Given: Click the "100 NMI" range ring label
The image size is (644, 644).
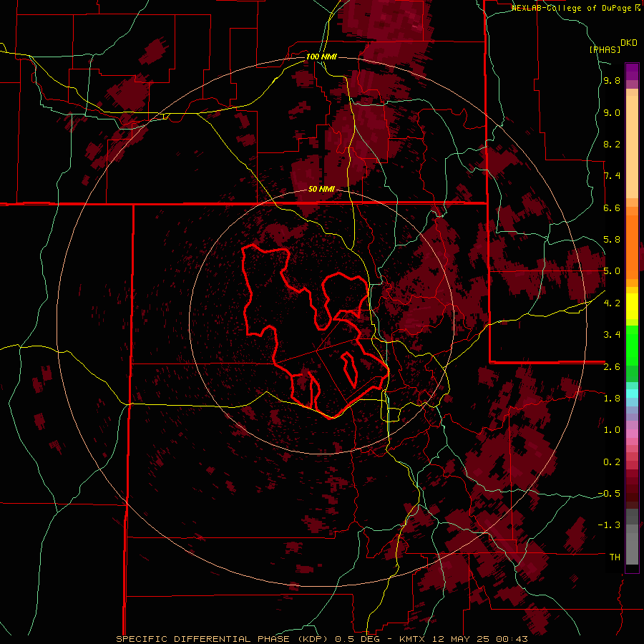Looking at the screenshot, I should (x=321, y=57).
